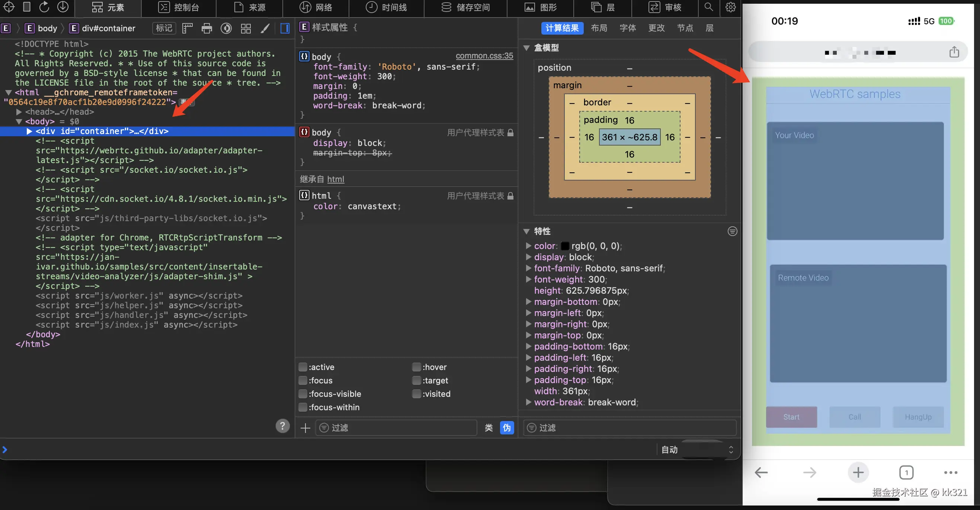Activate the element selection crosshair tool
The height and width of the screenshot is (510, 980).
[9, 7]
